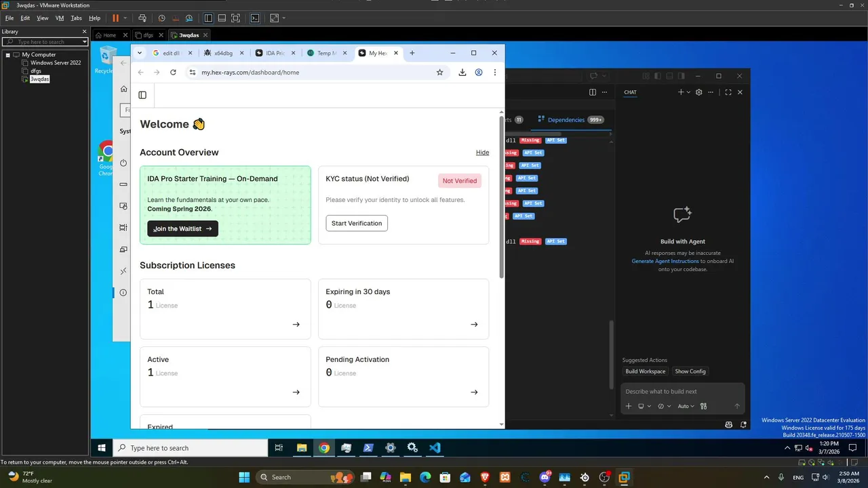Screen dimensions: 868x488
Task: Switch to the dfgs VM tab
Action: click(149, 35)
